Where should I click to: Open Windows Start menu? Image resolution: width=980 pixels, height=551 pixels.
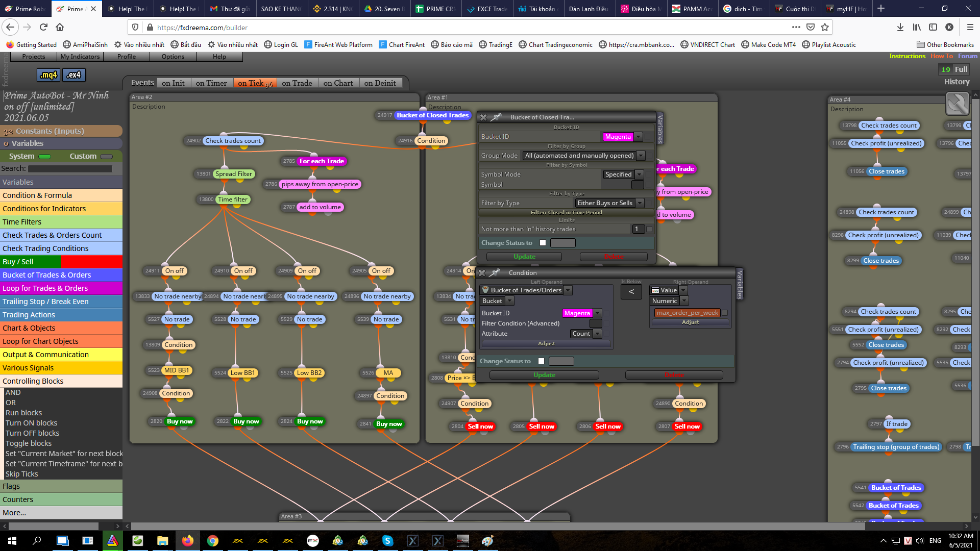12,541
